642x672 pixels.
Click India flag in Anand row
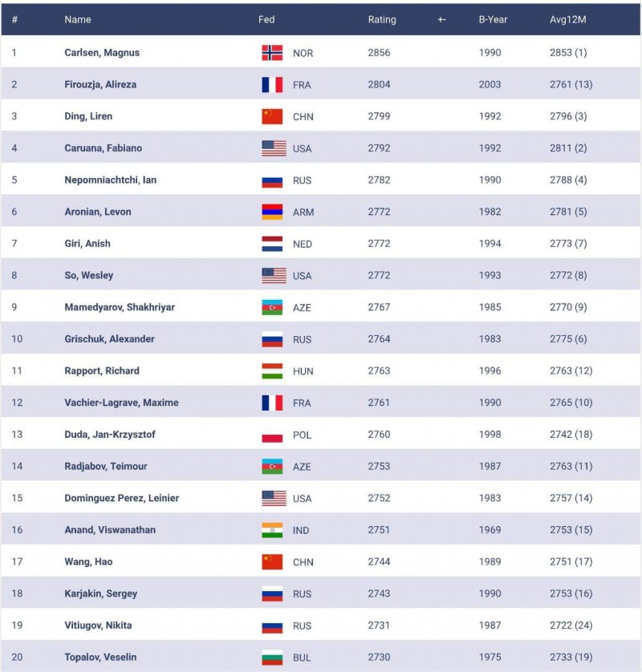272,530
